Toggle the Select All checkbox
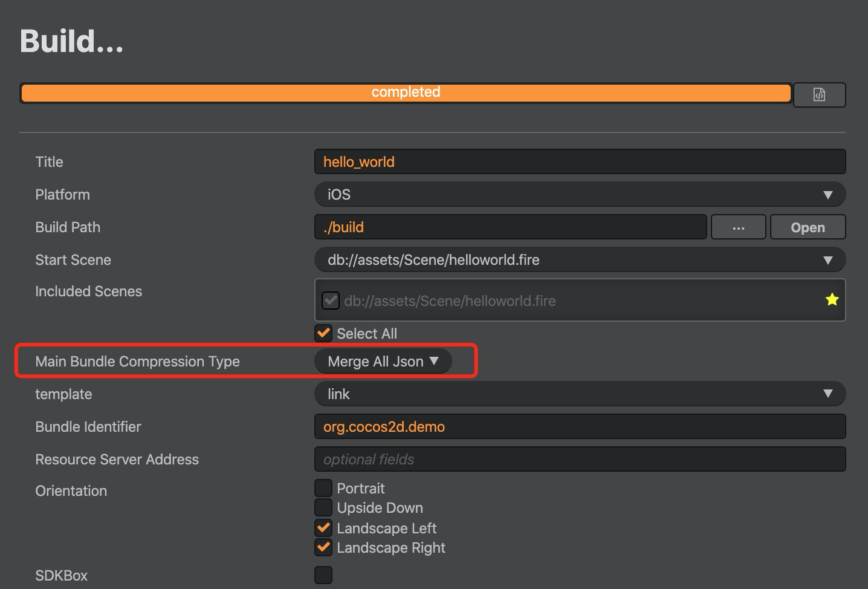 (324, 333)
